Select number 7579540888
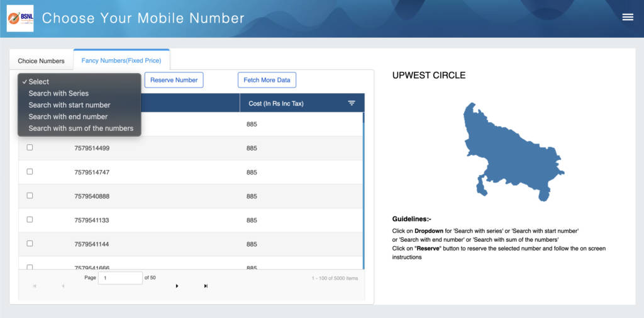The image size is (644, 318). tap(92, 196)
